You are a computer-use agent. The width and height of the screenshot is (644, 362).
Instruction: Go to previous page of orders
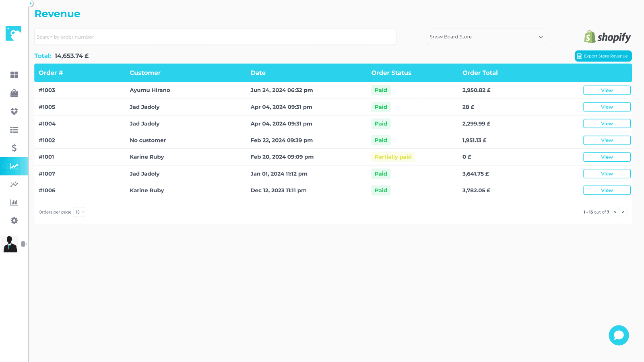615,212
